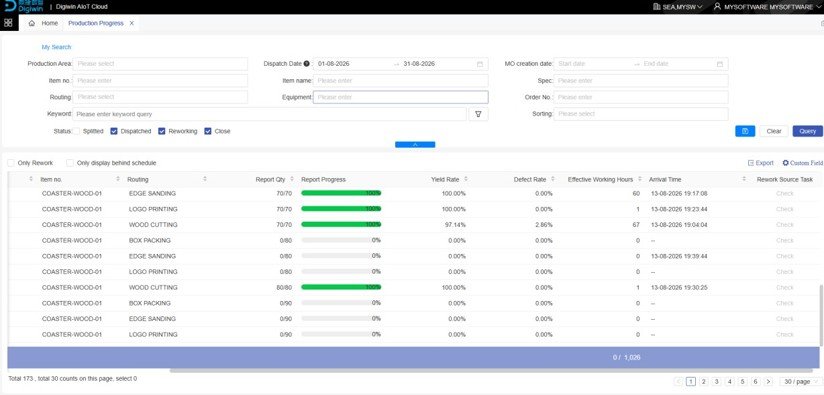Switch to the Home tab
Viewport: 824px width, 395px height.
click(x=44, y=23)
